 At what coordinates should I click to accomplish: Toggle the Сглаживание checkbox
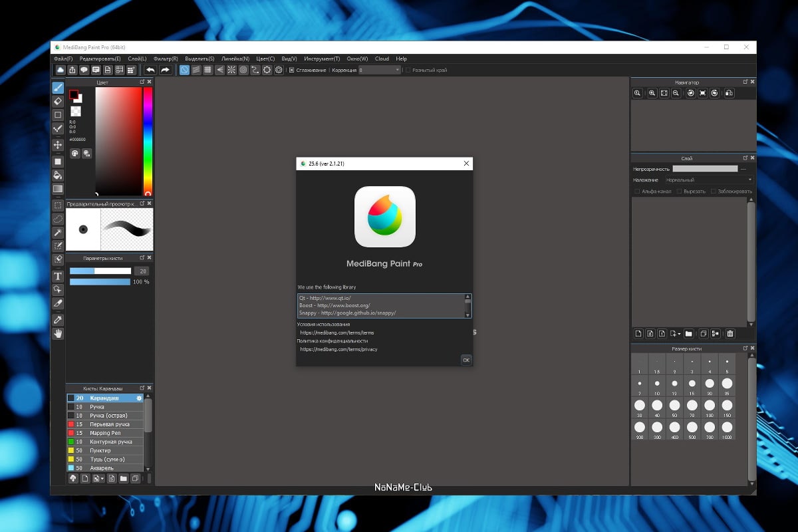point(291,70)
